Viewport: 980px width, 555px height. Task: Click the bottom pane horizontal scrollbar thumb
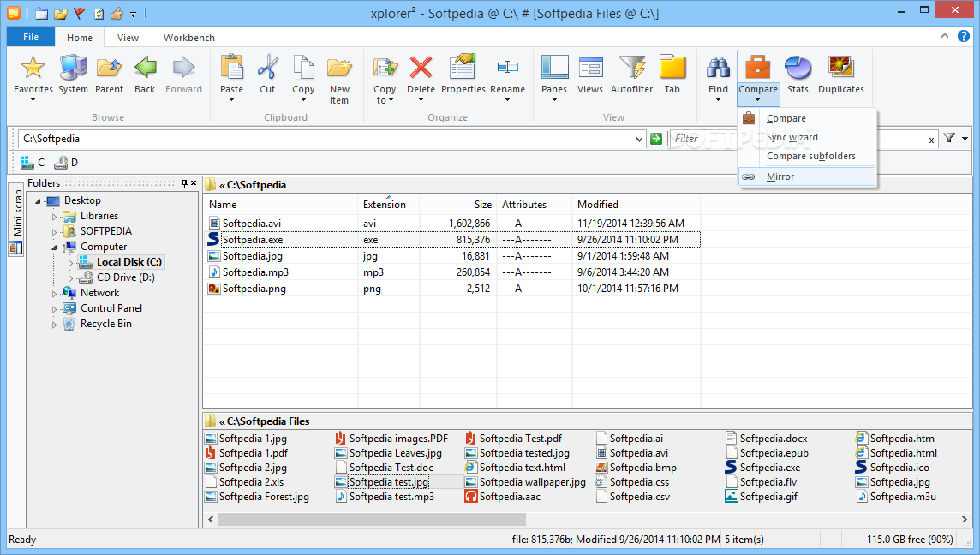click(x=372, y=519)
